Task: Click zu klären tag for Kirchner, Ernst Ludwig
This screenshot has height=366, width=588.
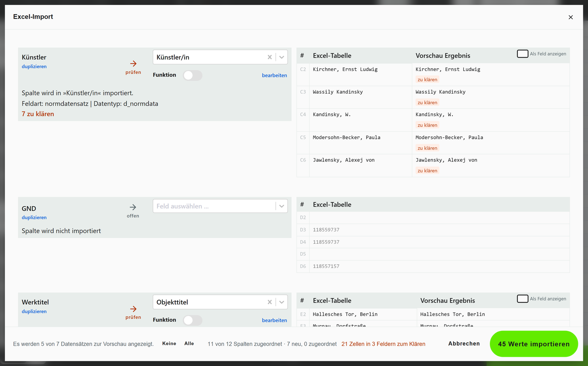Action: click(427, 80)
